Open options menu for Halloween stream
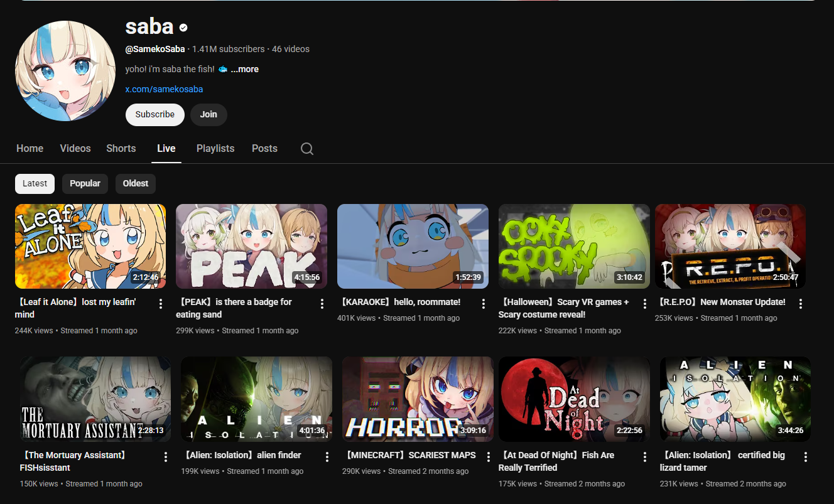Image resolution: width=834 pixels, height=504 pixels. pyautogui.click(x=645, y=304)
